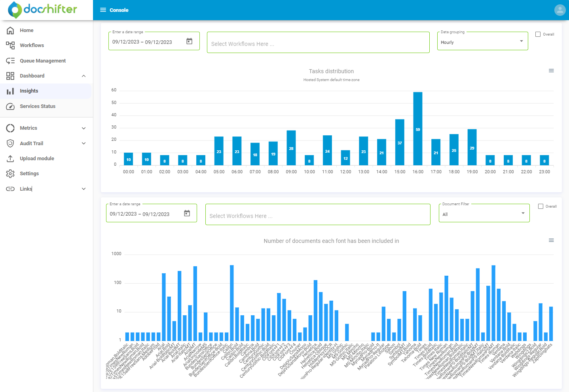Click the 16:00 bar showing 59 tasks
The width and height of the screenshot is (569, 392).
[x=417, y=129]
